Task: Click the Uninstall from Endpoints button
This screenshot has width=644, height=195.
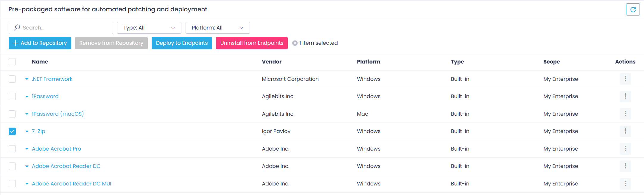Action: click(x=252, y=43)
